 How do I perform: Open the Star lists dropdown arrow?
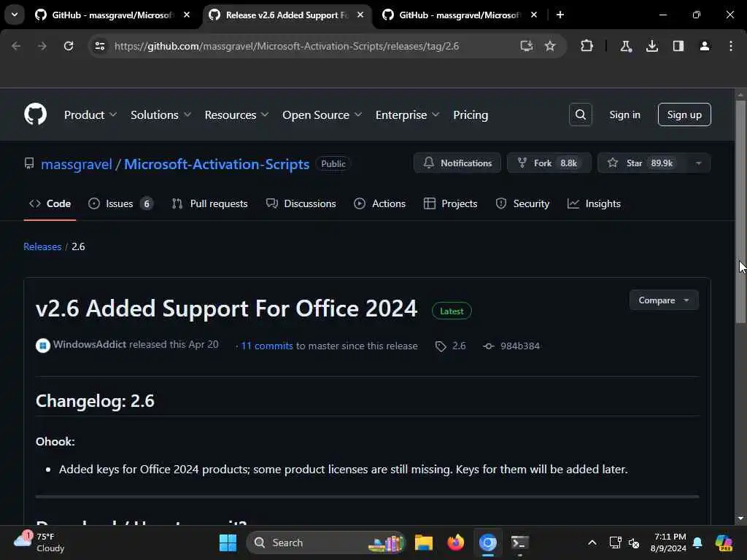point(698,163)
